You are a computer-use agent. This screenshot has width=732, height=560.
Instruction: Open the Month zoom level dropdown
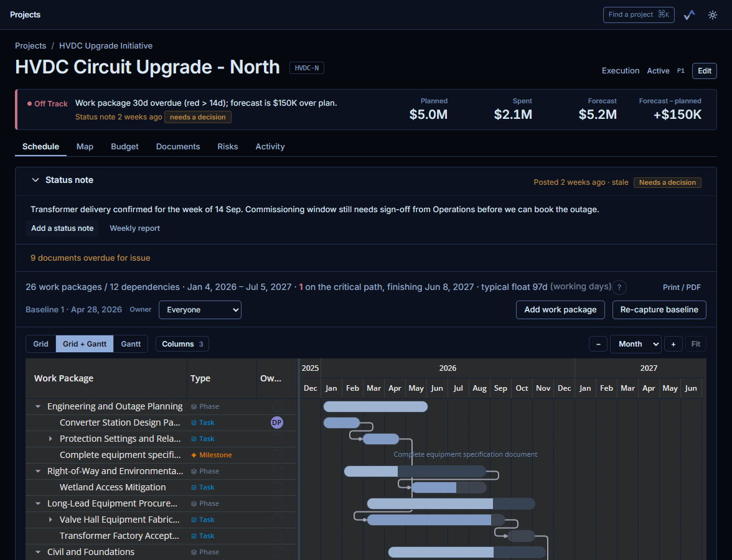coord(636,345)
